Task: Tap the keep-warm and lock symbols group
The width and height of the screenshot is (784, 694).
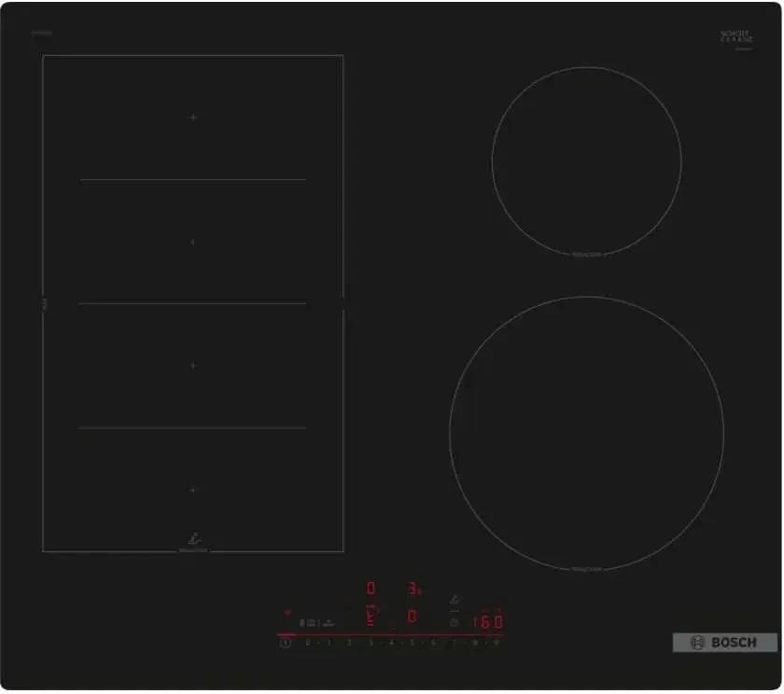Action: pyautogui.click(x=316, y=623)
